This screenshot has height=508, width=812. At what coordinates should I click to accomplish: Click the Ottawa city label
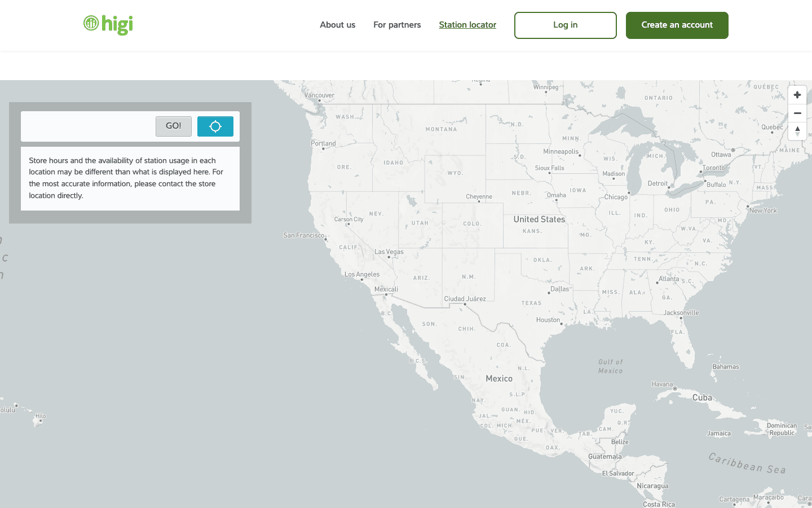(x=721, y=155)
